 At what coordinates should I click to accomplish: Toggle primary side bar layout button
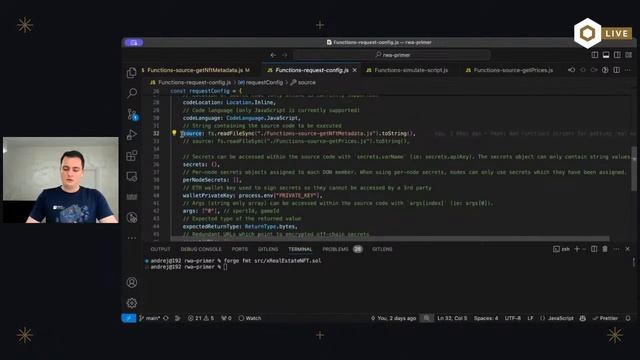595,55
